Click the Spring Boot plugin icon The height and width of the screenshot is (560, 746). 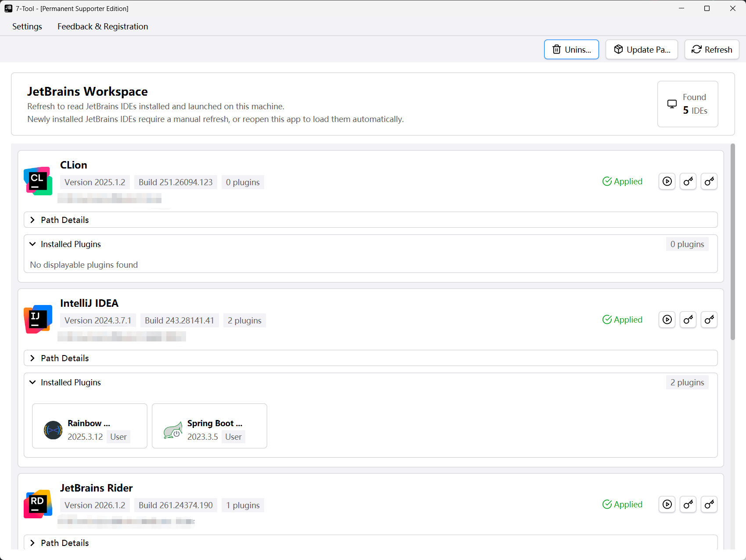(x=173, y=430)
